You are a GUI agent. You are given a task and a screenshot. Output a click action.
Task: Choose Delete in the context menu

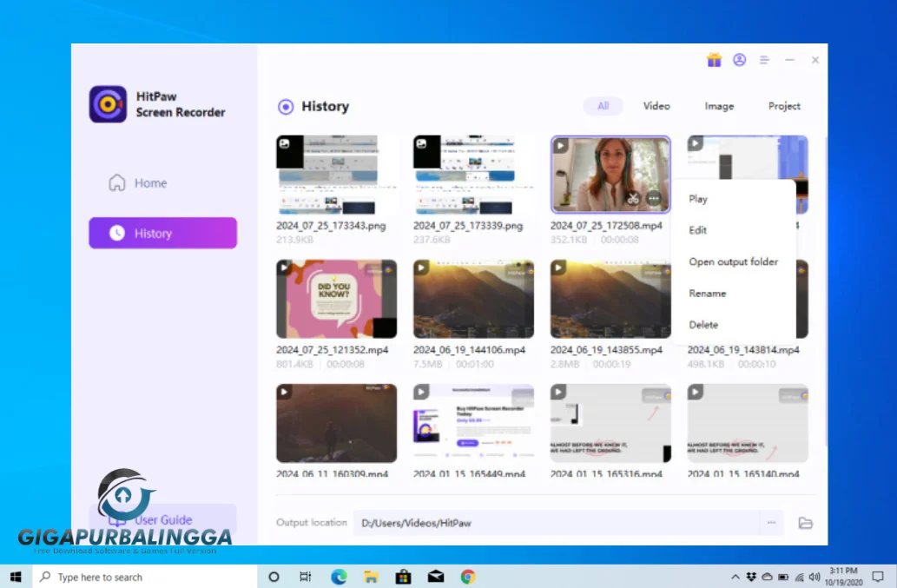tap(703, 324)
